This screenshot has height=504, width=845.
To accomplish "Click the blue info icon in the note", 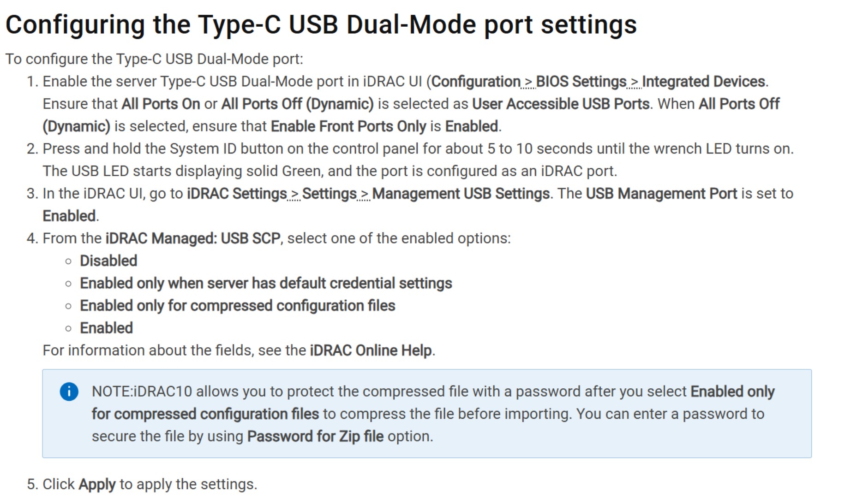I will pos(69,391).
